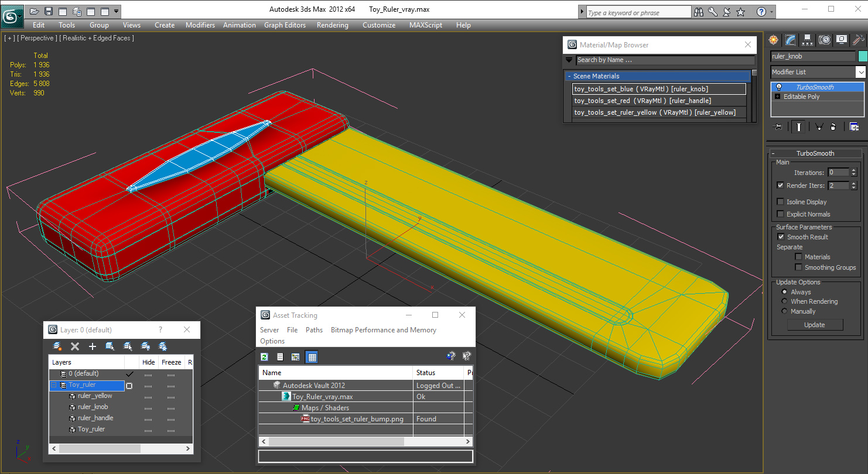The image size is (868, 474).
Task: Click the binoculars search icon
Action: pyautogui.click(x=698, y=12)
